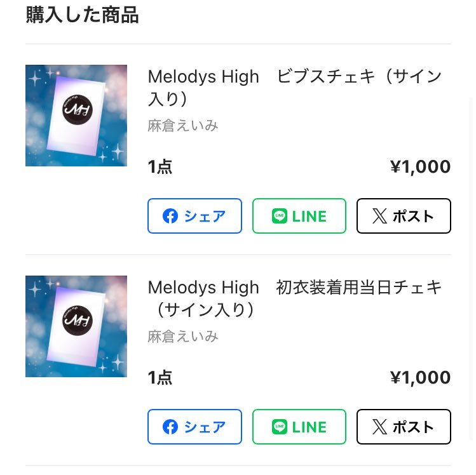Viewport: 476px width, 475px height.
Task: Tap ポスト text on second item's X button
Action: pos(413,427)
